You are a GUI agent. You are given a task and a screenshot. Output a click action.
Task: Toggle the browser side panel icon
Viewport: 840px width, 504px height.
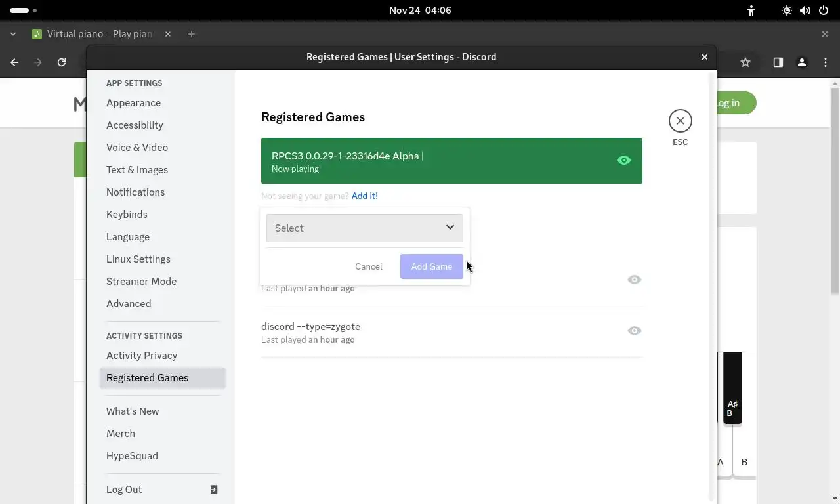[778, 62]
